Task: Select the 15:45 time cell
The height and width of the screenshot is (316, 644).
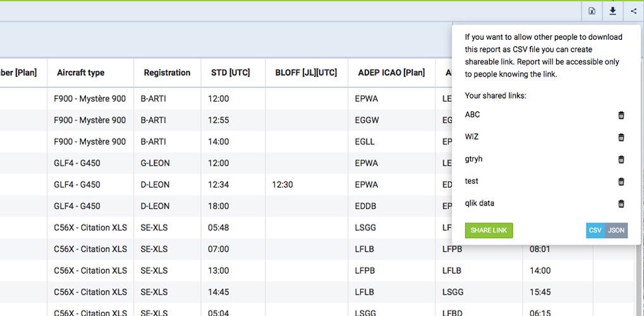Action: 557,292
